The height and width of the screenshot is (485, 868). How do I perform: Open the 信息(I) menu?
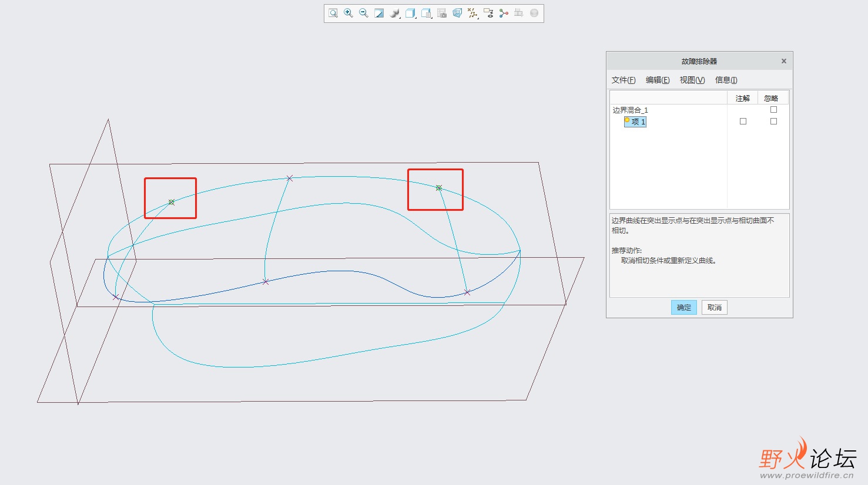click(x=726, y=80)
